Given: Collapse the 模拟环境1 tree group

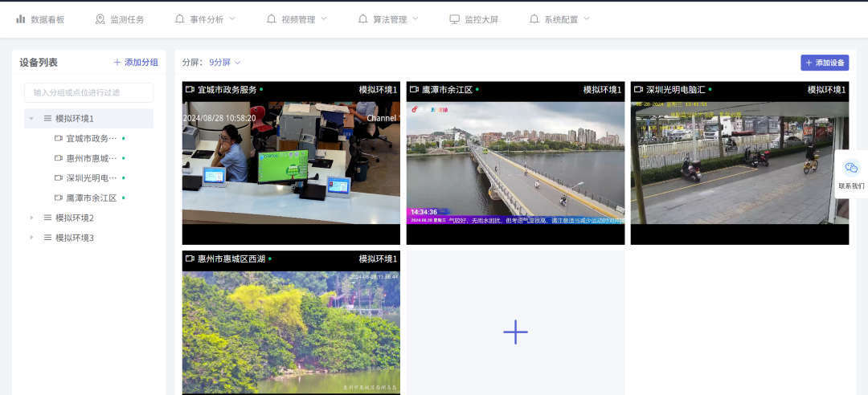Looking at the screenshot, I should [x=31, y=118].
